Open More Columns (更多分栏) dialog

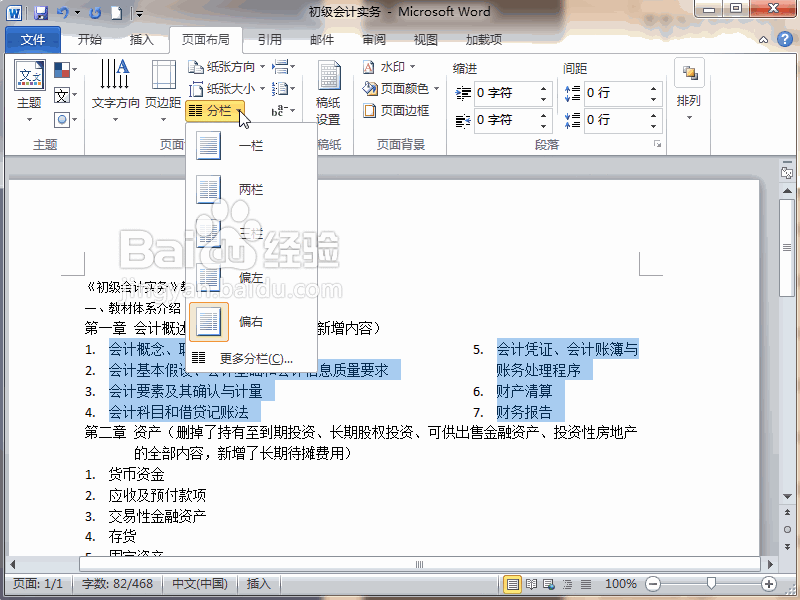point(251,359)
